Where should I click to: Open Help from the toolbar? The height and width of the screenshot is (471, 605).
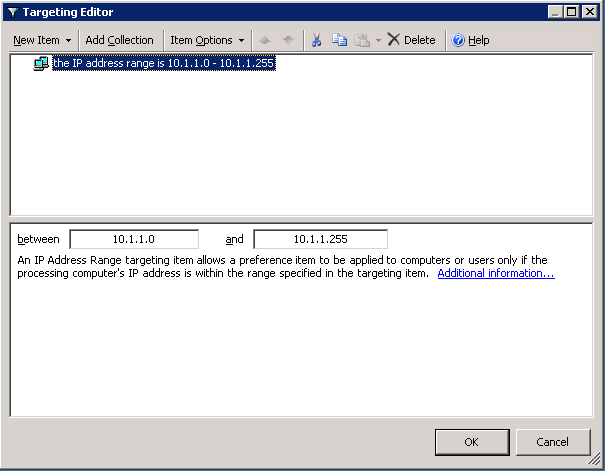(x=470, y=40)
